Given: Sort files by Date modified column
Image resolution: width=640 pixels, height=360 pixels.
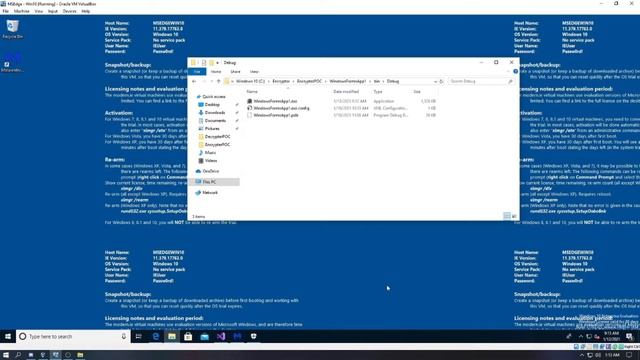Looking at the screenshot, I should coord(346,92).
